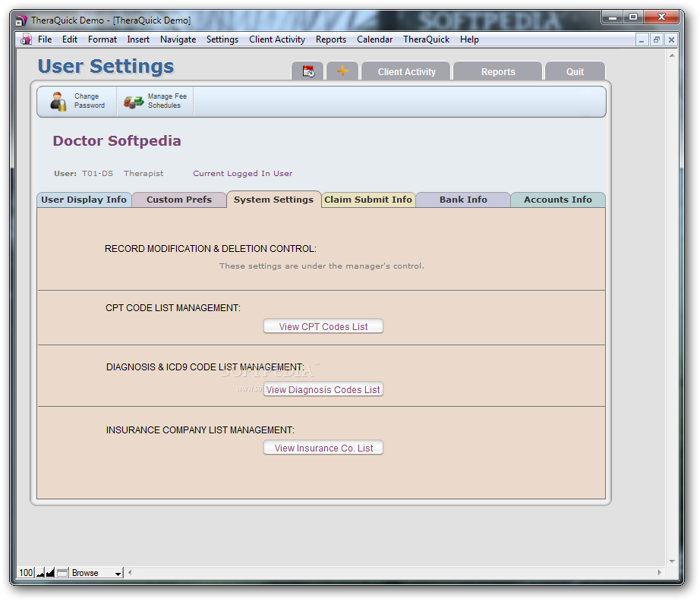Screen dimensions: 700x601
Task: Click the vertical scrollbar up arrow
Action: click(x=672, y=55)
